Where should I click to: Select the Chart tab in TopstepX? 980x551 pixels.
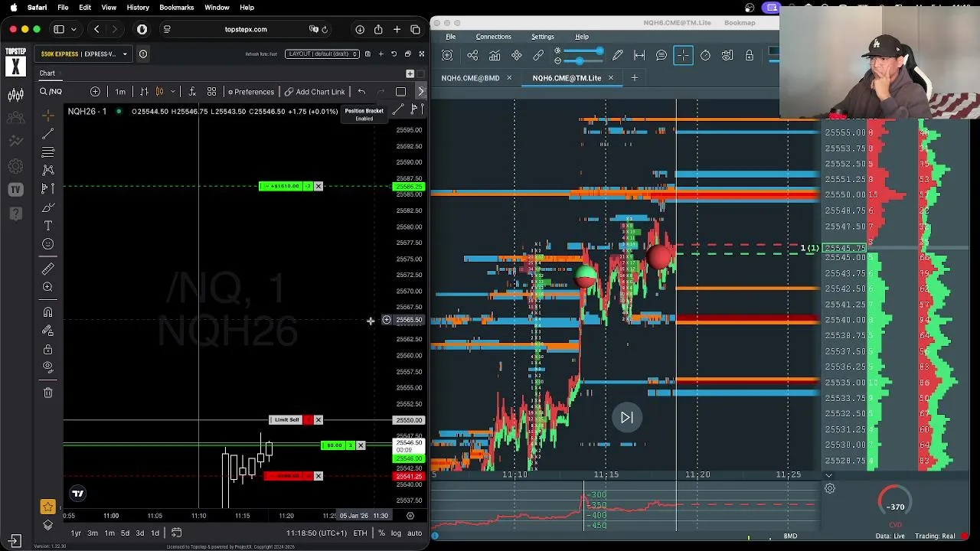click(x=47, y=73)
